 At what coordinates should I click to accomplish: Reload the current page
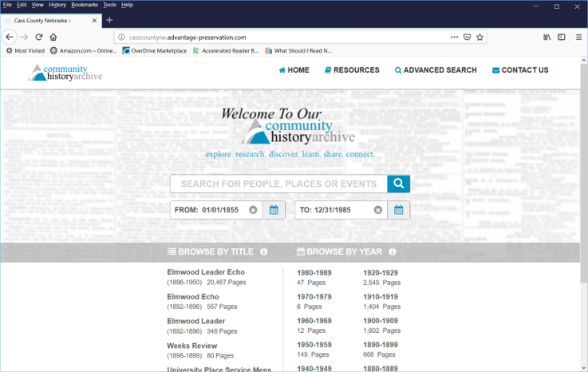(39, 38)
